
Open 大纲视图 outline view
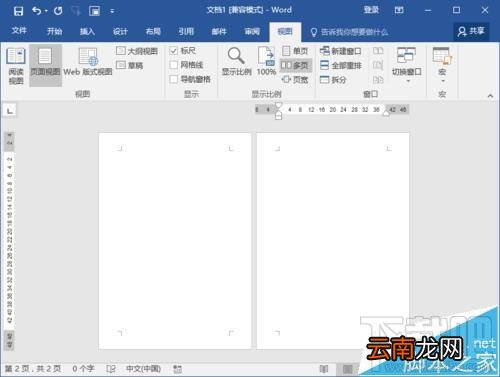click(x=137, y=51)
